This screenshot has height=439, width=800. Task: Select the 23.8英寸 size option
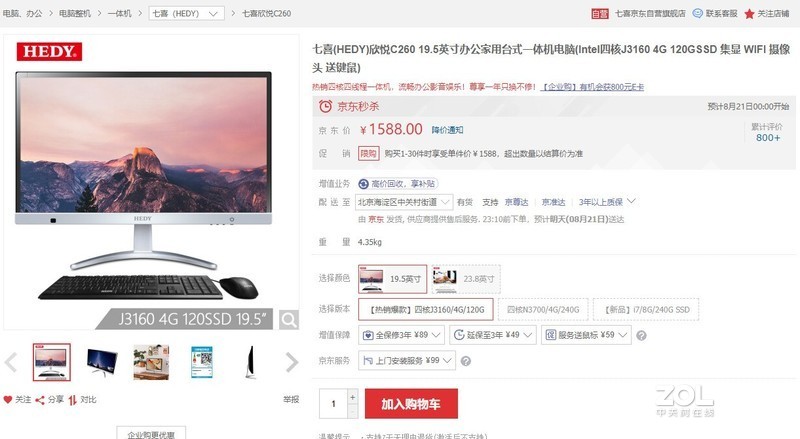466,279
